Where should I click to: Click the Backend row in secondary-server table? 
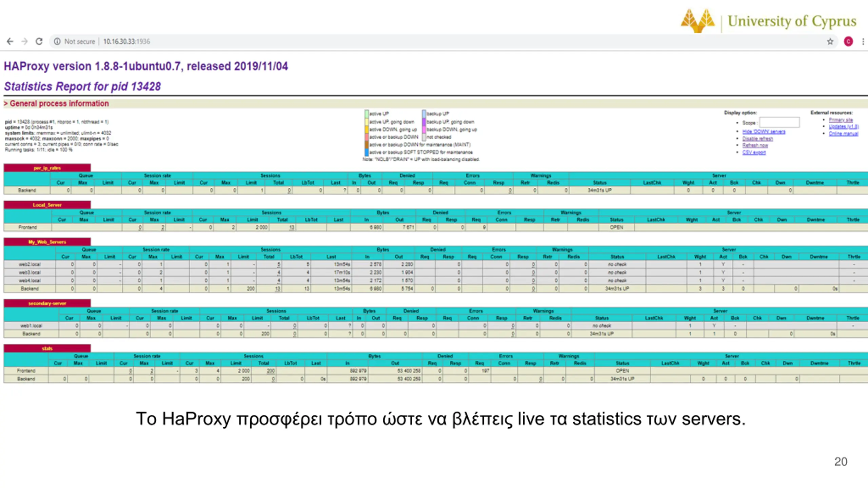coord(436,333)
